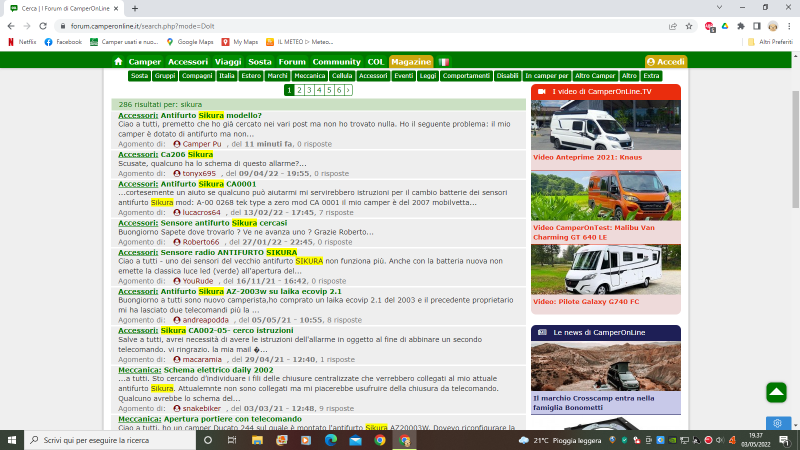Open Crosscamp Bonometti news thumbnail
The image size is (800, 450).
coord(606,366)
